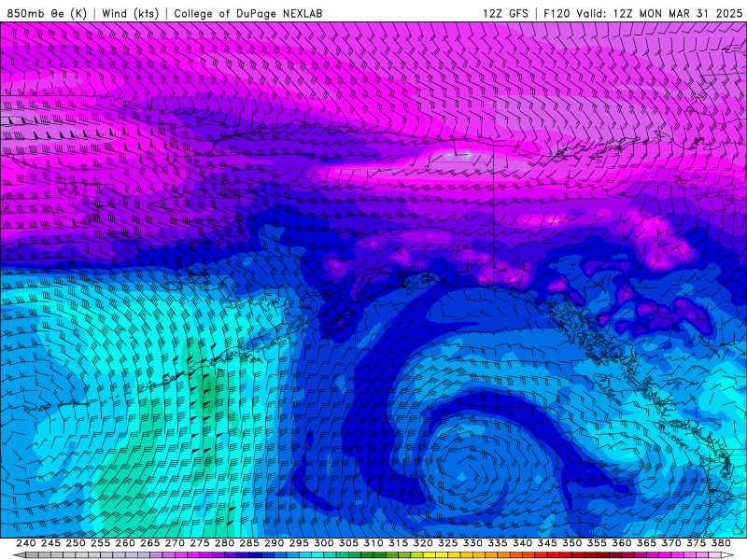Screen dimensions: 747x560
Task: Click the 325 value on the color scale
Action: 448,543
